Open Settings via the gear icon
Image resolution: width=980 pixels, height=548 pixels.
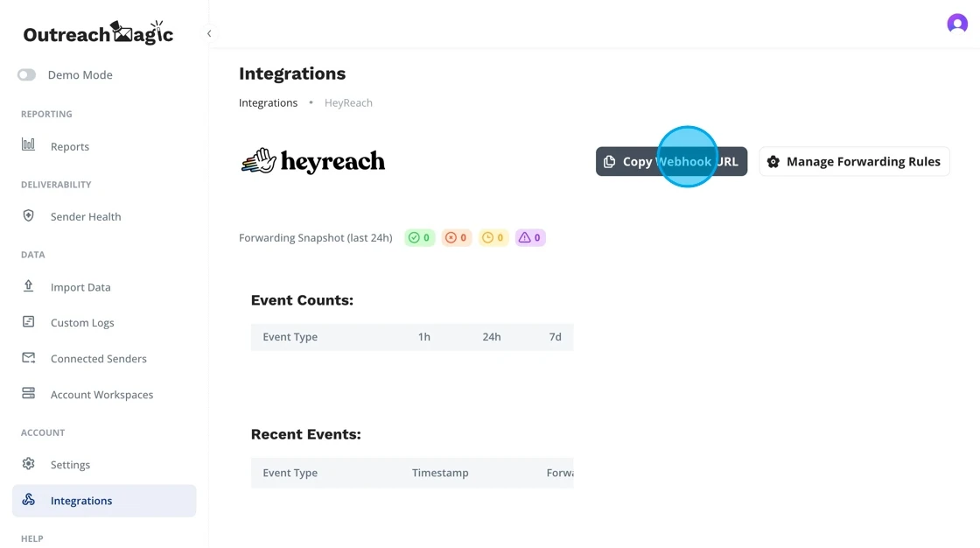(29, 464)
